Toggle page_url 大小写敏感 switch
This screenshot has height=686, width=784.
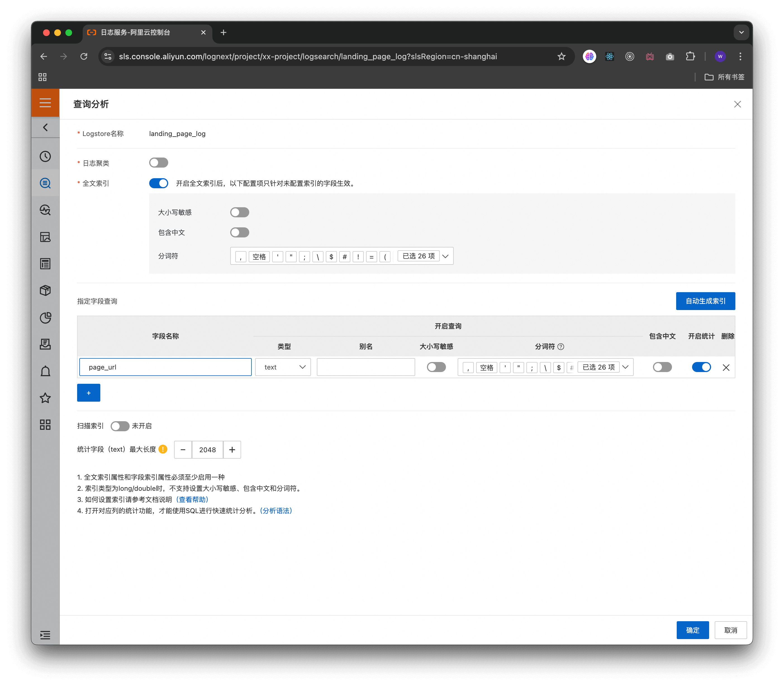tap(436, 367)
